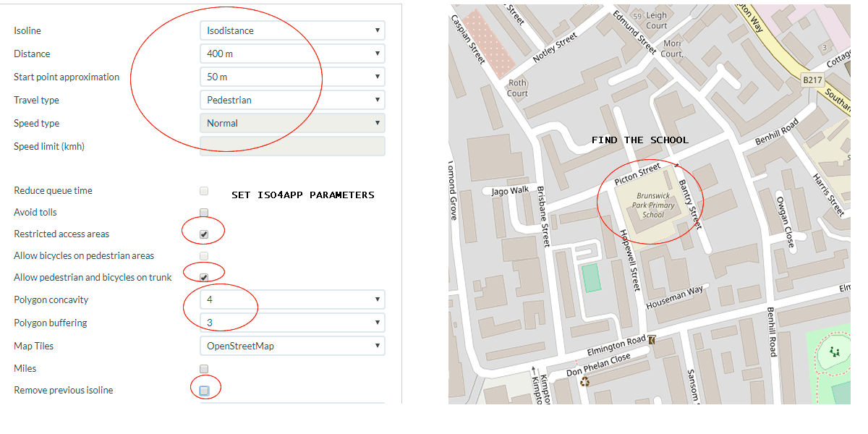Click the Jago Walk label on map
The image size is (868, 434).
tap(511, 191)
